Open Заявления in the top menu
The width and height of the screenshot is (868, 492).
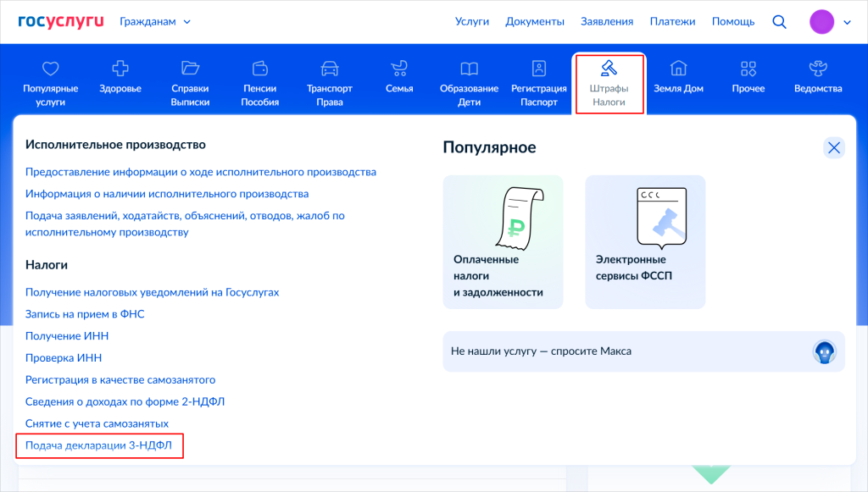click(607, 22)
